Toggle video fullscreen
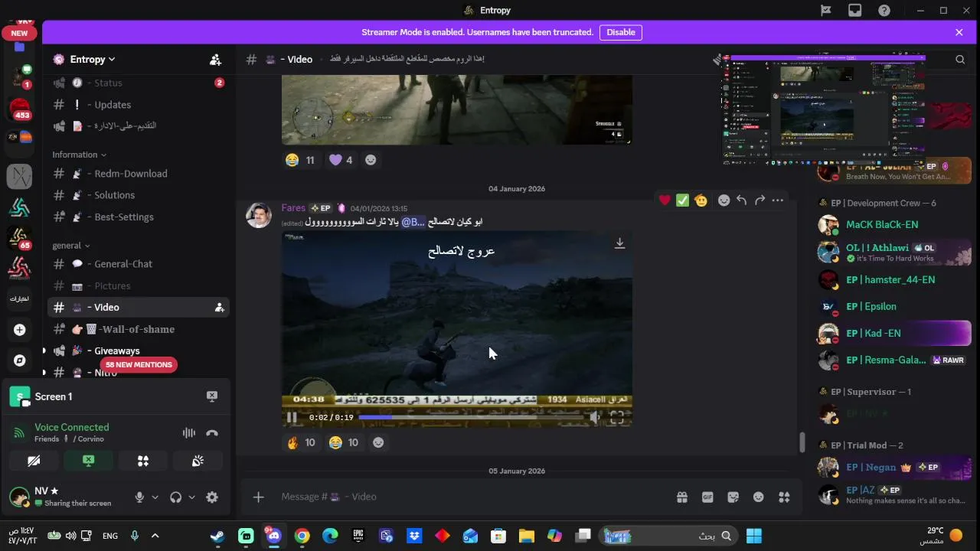Viewport: 980px width, 551px height. click(x=617, y=418)
